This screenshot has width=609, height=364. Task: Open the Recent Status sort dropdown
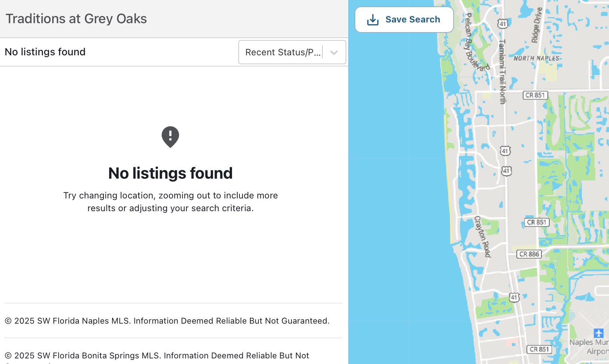283,52
